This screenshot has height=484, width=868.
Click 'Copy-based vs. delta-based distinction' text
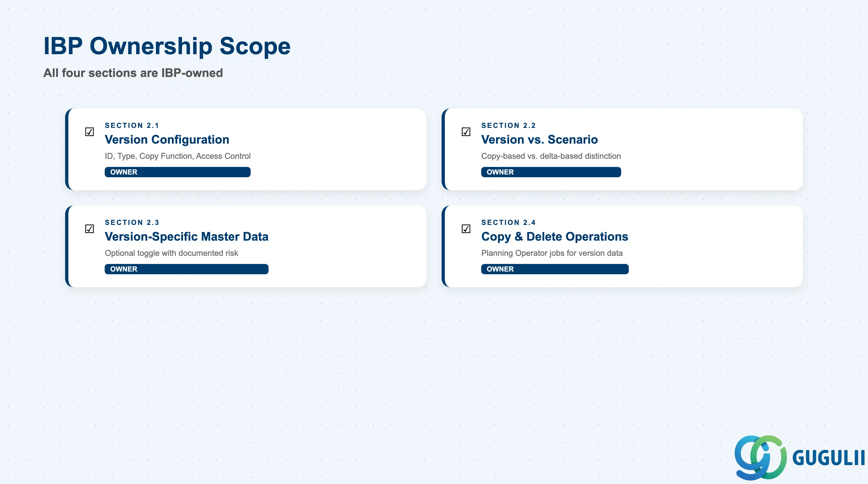[x=551, y=156]
